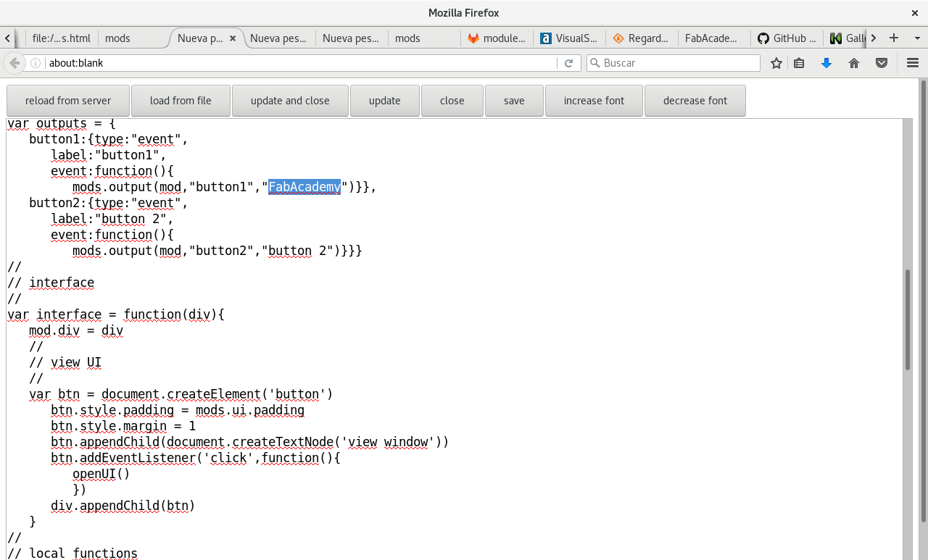Image resolution: width=928 pixels, height=560 pixels.
Task: Switch to the Regard... tab
Action: coord(642,38)
